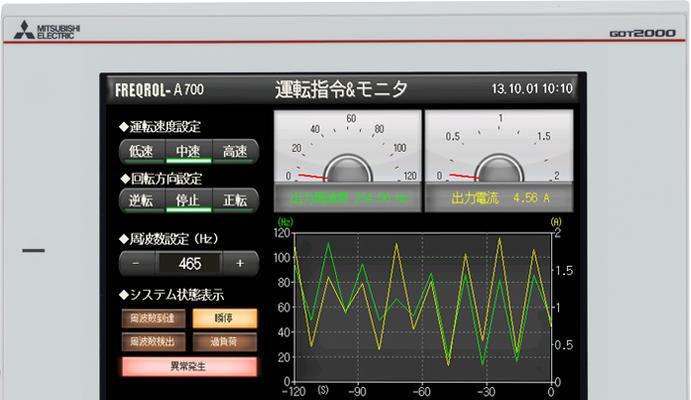Tap the output current analog gauge
691x400 pixels.
pyautogui.click(x=499, y=146)
